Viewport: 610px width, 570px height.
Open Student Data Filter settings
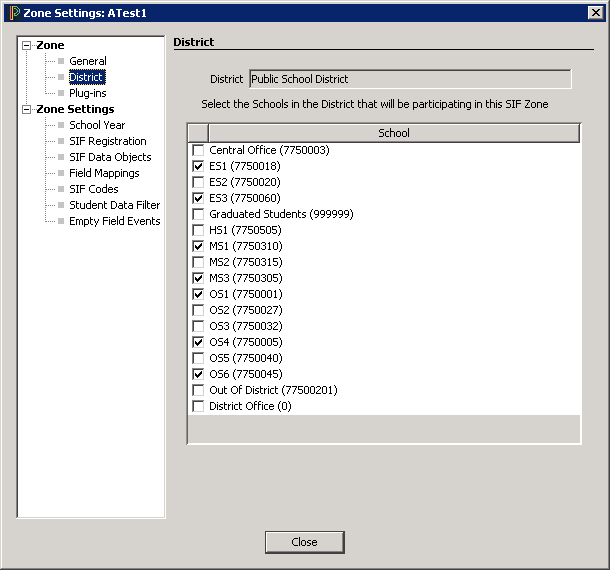[x=114, y=205]
